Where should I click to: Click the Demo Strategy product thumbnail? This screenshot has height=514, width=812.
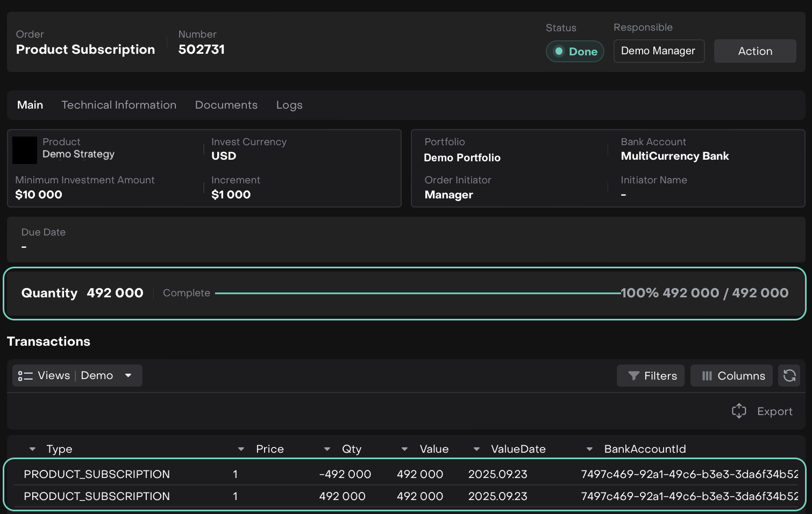coord(25,150)
